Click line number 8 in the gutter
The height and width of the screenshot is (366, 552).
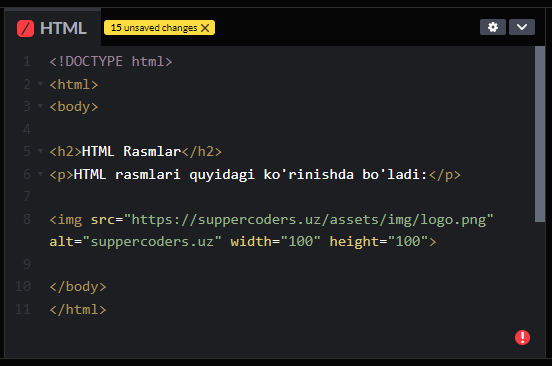[27, 219]
